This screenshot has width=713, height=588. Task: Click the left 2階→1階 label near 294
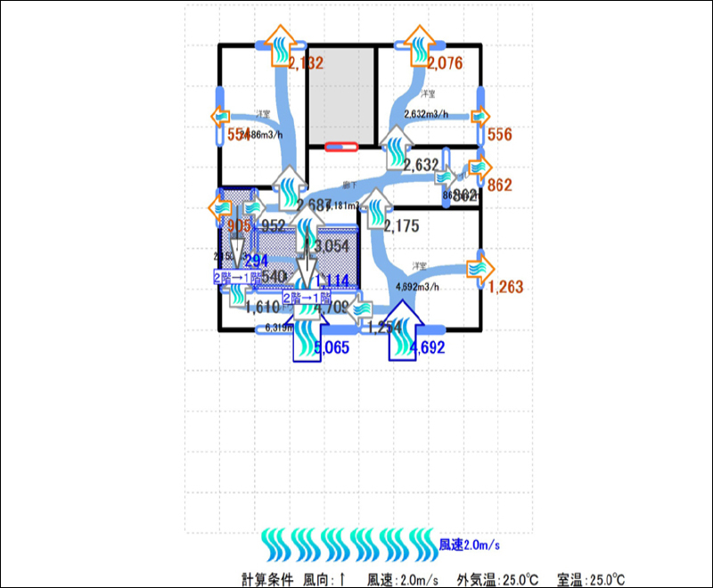(237, 277)
